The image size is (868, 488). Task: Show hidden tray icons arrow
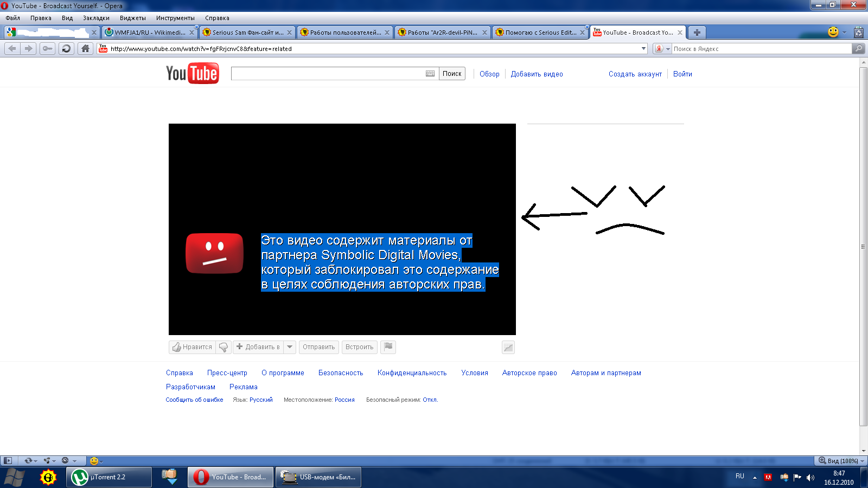755,478
